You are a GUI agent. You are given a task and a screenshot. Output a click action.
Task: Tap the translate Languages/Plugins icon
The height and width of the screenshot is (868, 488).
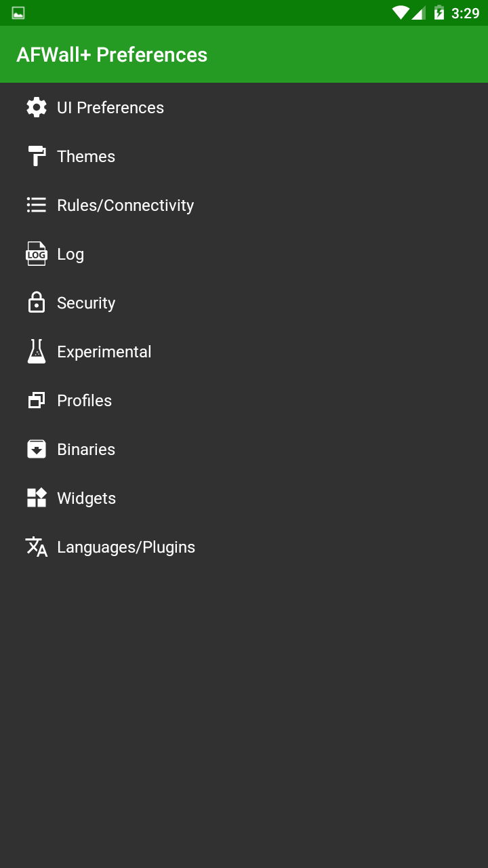click(37, 547)
